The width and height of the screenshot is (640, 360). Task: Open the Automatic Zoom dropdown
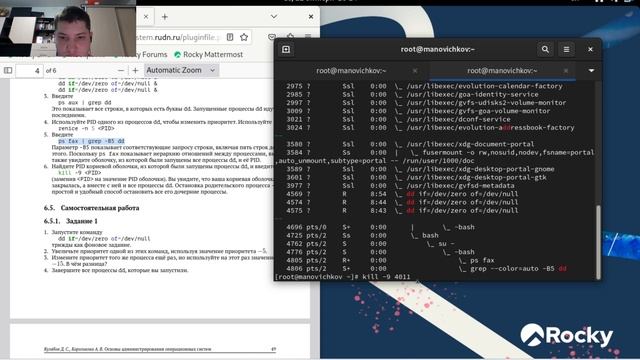point(181,70)
